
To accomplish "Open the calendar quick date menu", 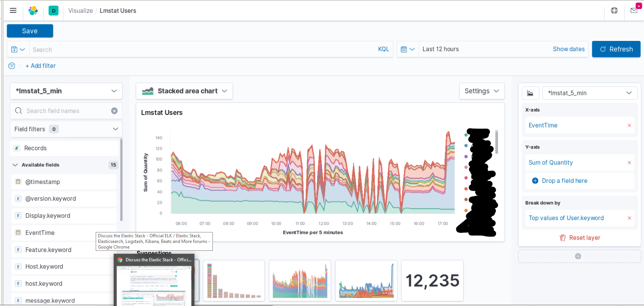I will [x=408, y=49].
